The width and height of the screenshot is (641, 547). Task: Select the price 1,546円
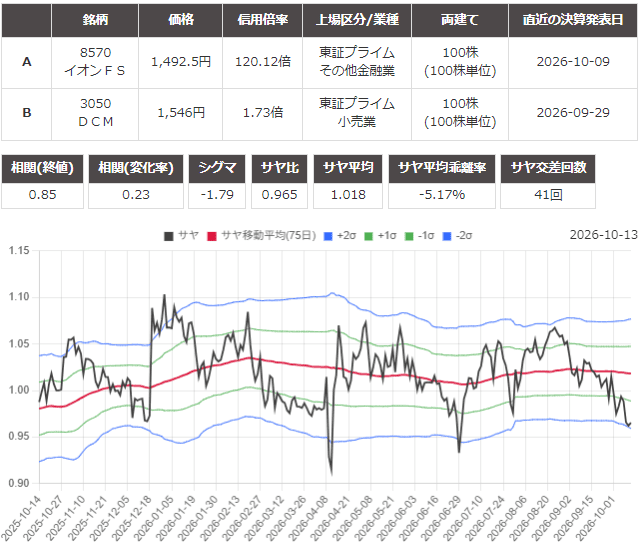(x=181, y=113)
